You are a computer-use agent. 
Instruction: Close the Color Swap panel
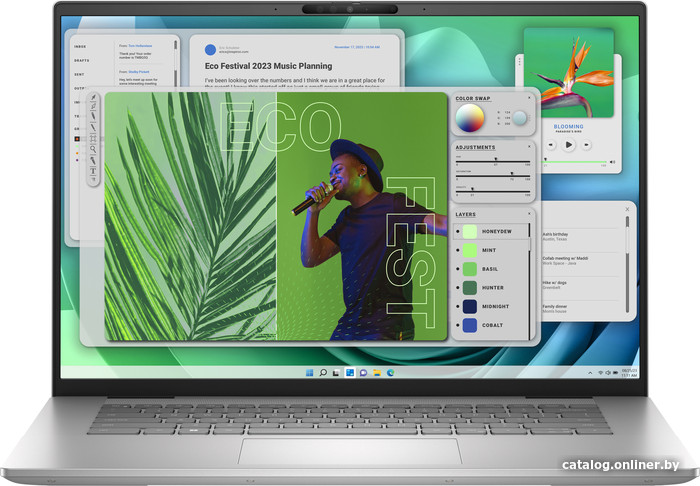point(529,98)
